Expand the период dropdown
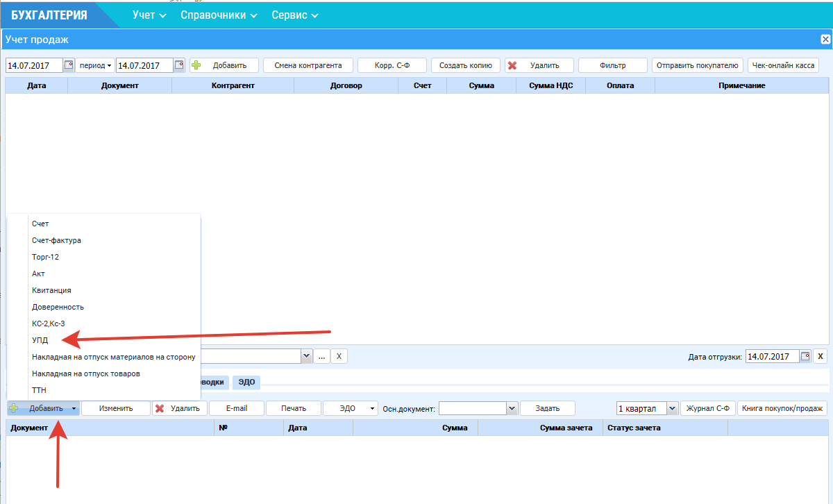Viewport: 833px width, 504px height. click(x=95, y=65)
